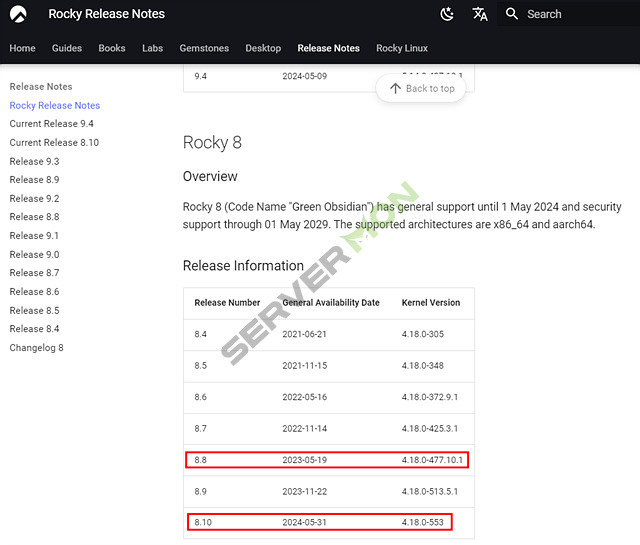Go to Release 9.3 notes
This screenshot has width=640, height=545.
[34, 161]
